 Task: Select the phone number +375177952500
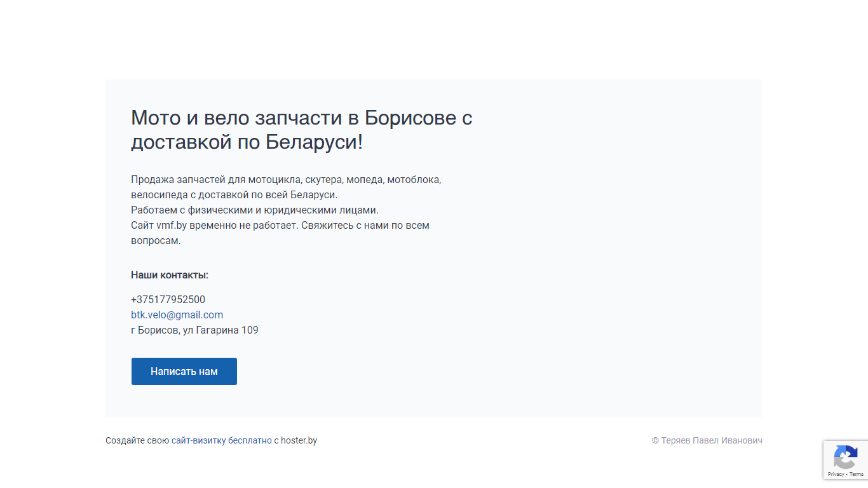click(168, 300)
